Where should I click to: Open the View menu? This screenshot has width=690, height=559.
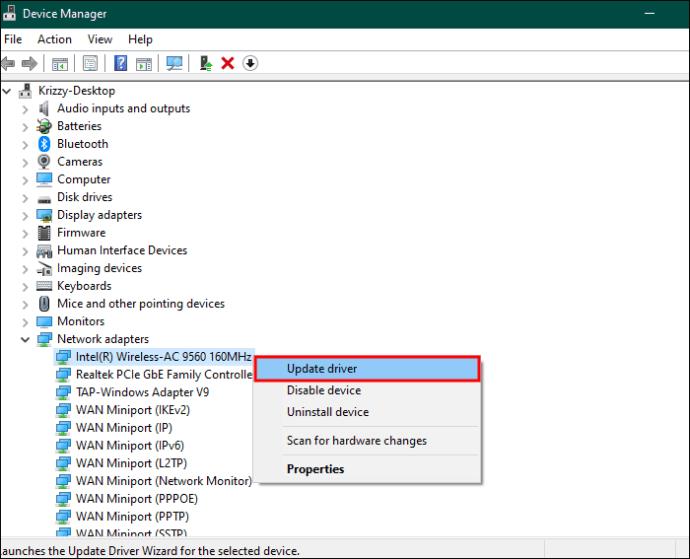click(100, 39)
